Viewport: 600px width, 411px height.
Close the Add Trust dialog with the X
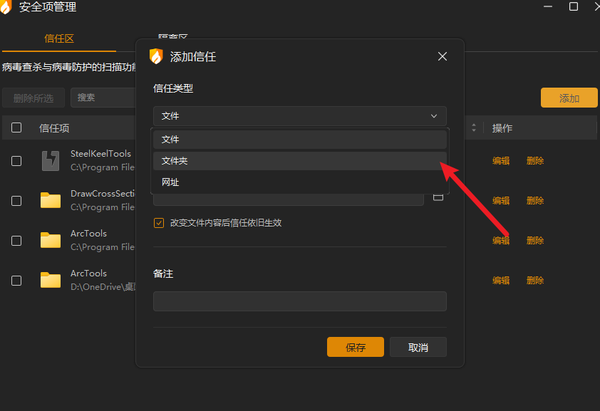[x=442, y=57]
